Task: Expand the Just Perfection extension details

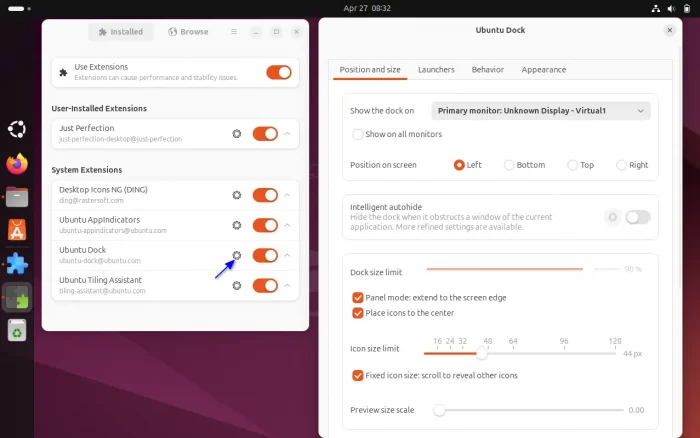Action: (288, 134)
